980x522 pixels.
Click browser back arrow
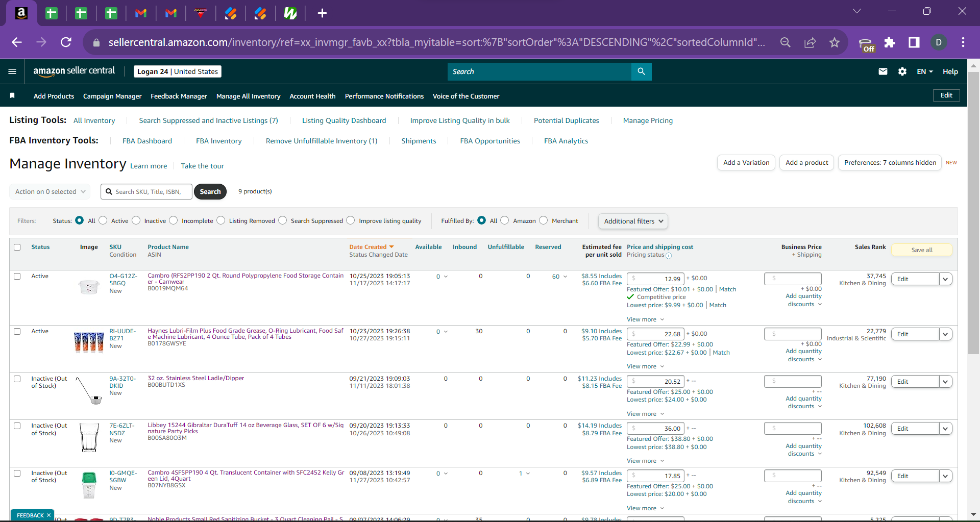pyautogui.click(x=16, y=42)
